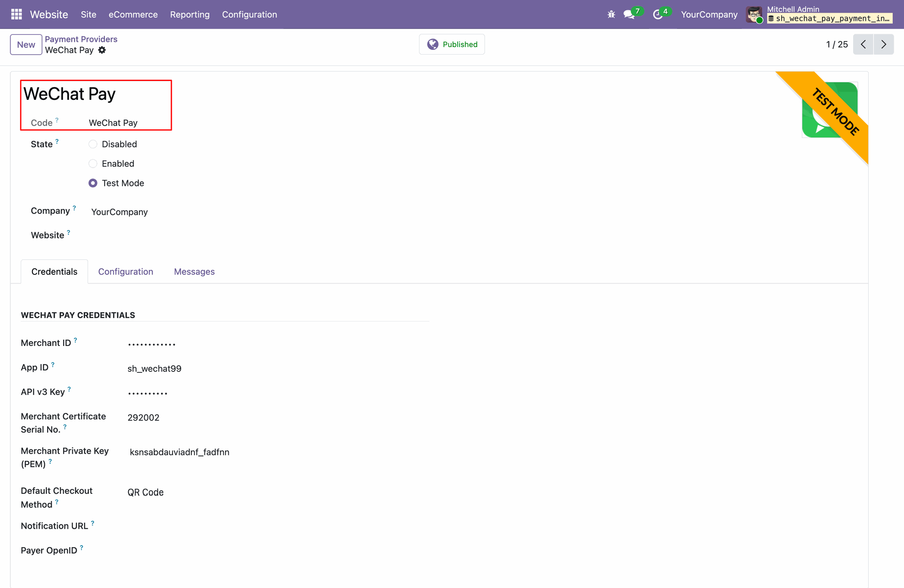Click the empty Payer OpenID field
This screenshot has height=588, width=904.
tap(278, 551)
